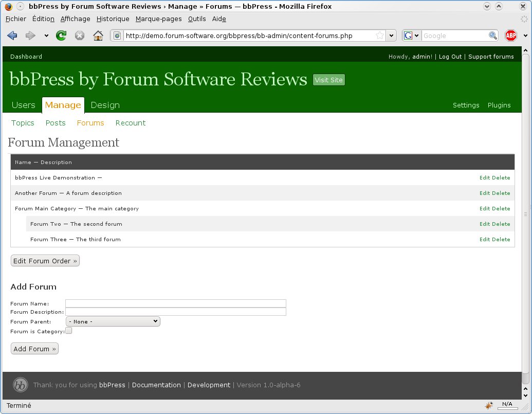Switch to the Users tab
Viewport: 532px width, 414px height.
[x=24, y=105]
